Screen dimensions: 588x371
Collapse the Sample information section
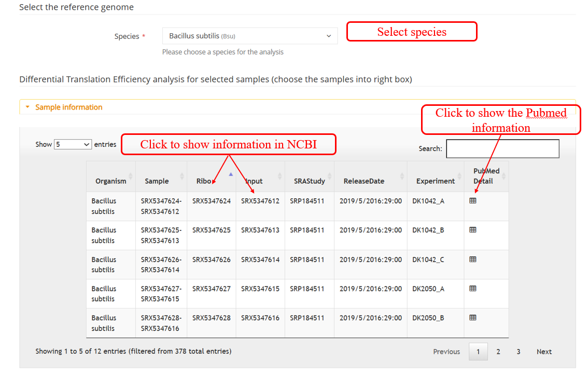69,107
